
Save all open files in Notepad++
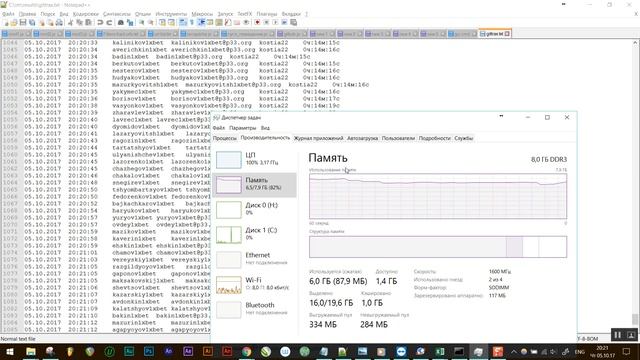pos(32,22)
